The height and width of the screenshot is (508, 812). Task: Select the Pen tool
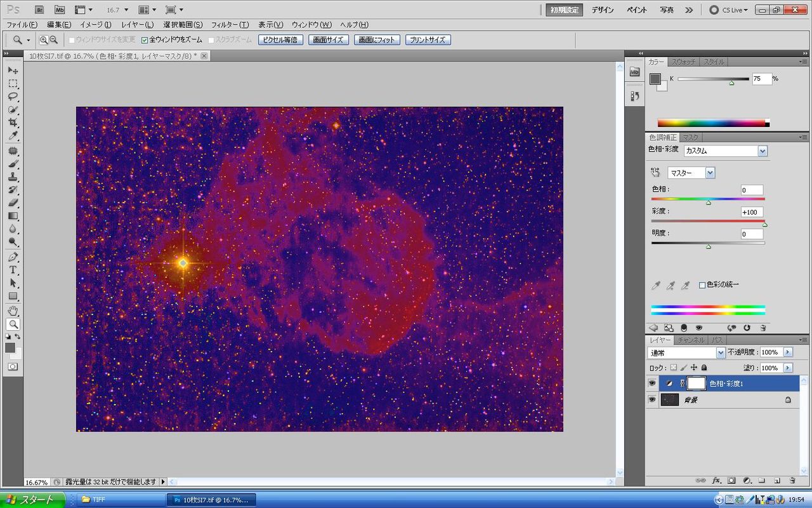[x=13, y=257]
